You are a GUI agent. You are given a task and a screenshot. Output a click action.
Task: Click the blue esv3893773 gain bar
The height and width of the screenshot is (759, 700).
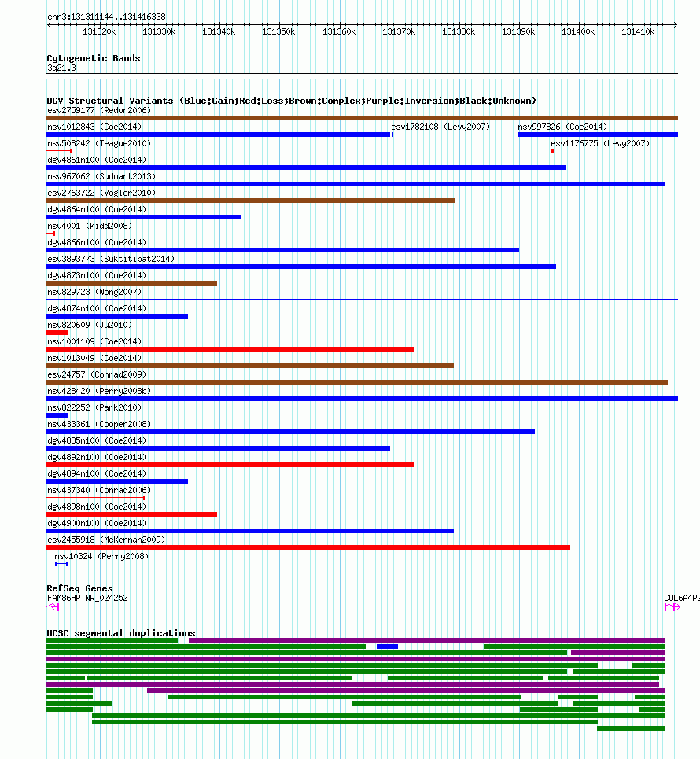(x=301, y=267)
